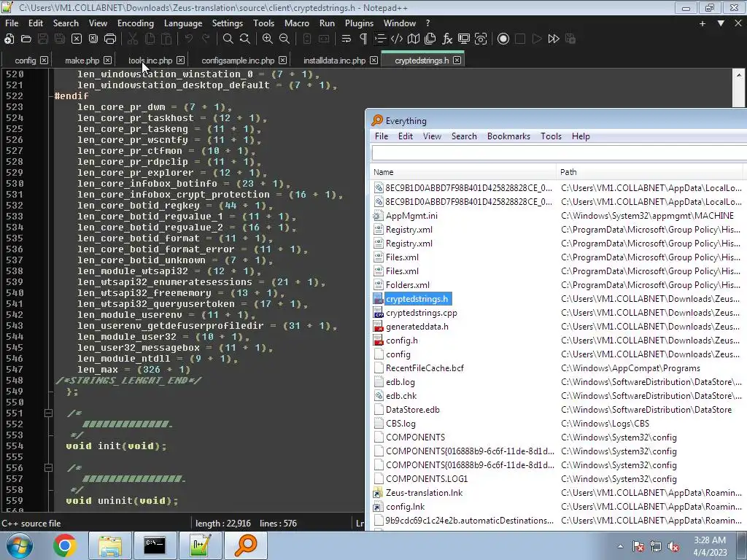Toggle the monitoring eye icon

[481, 39]
